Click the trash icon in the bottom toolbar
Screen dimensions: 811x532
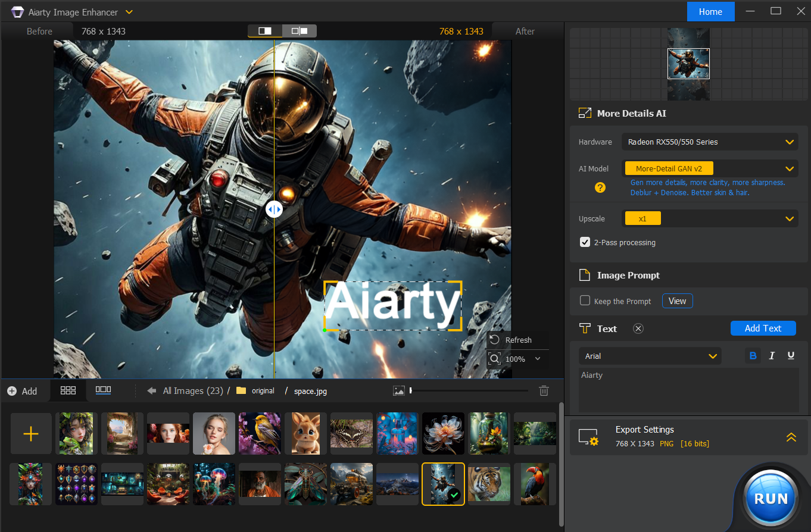[544, 390]
